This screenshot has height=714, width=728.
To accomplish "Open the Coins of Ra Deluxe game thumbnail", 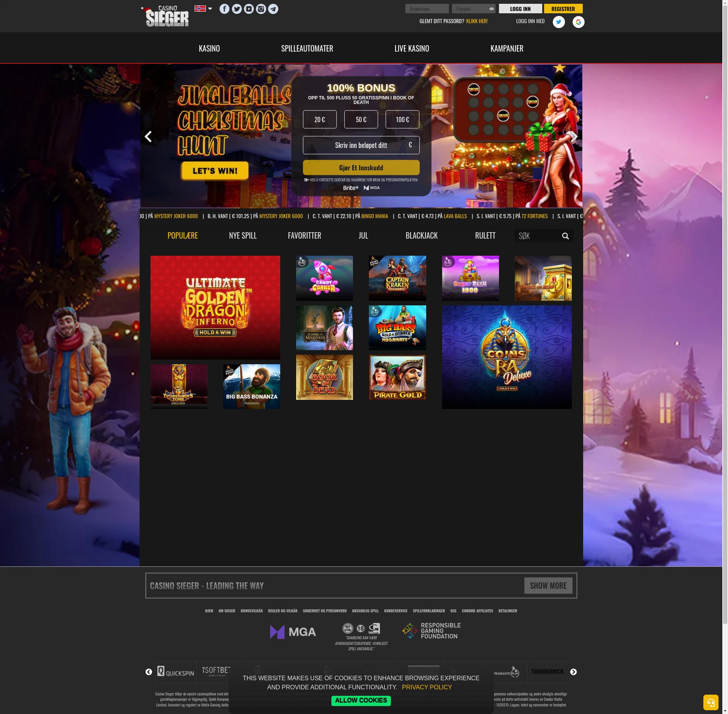I will tap(507, 357).
